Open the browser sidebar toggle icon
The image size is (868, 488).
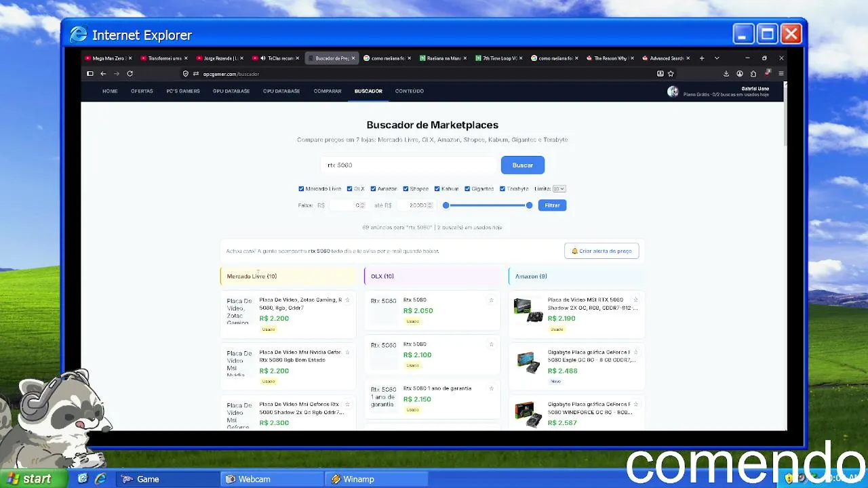click(90, 74)
